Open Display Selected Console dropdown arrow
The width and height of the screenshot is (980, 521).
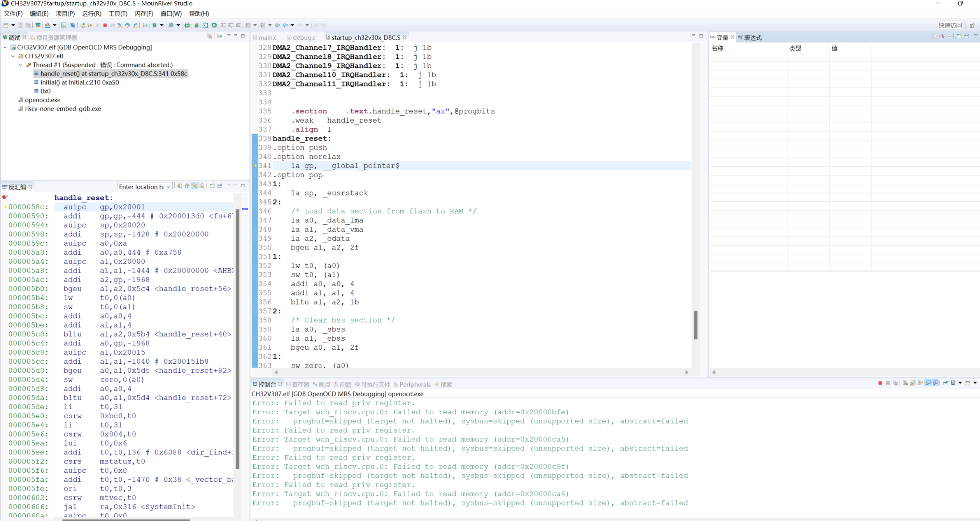pyautogui.click(x=960, y=383)
